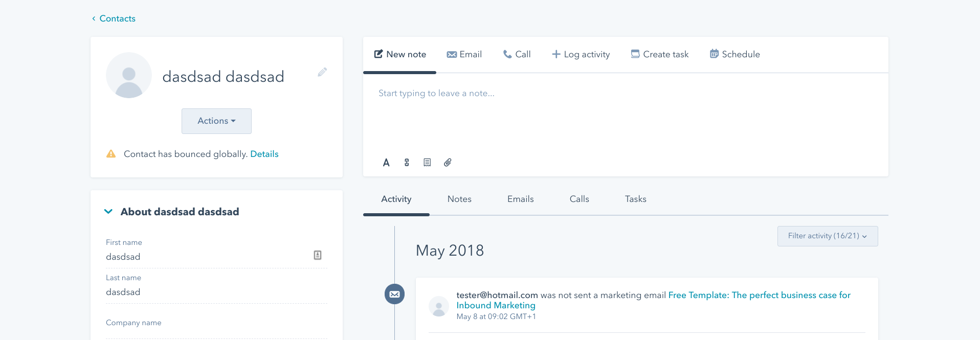Click the snippets document icon in note toolbar

click(427, 163)
